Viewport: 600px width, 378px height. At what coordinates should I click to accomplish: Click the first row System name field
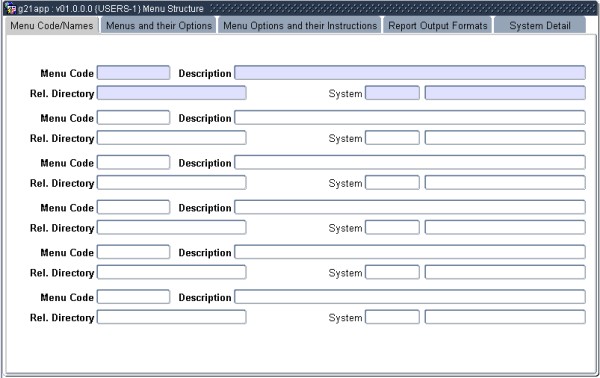[x=505, y=93]
